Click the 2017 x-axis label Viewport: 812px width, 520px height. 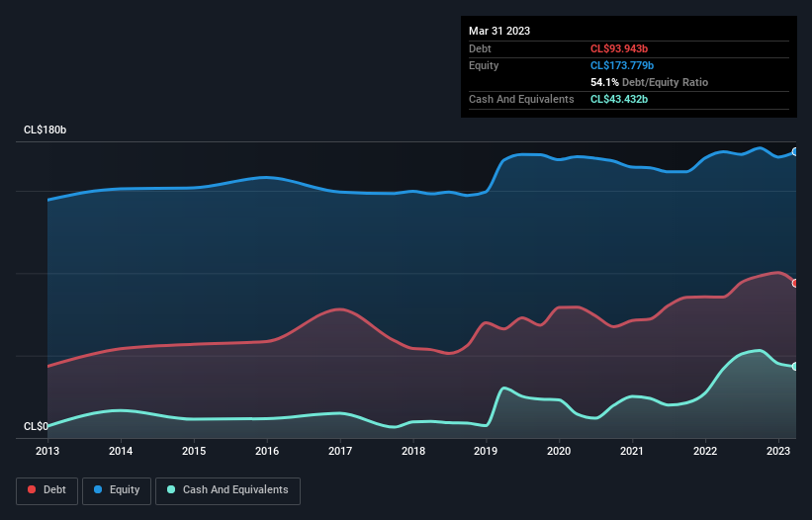pos(340,451)
